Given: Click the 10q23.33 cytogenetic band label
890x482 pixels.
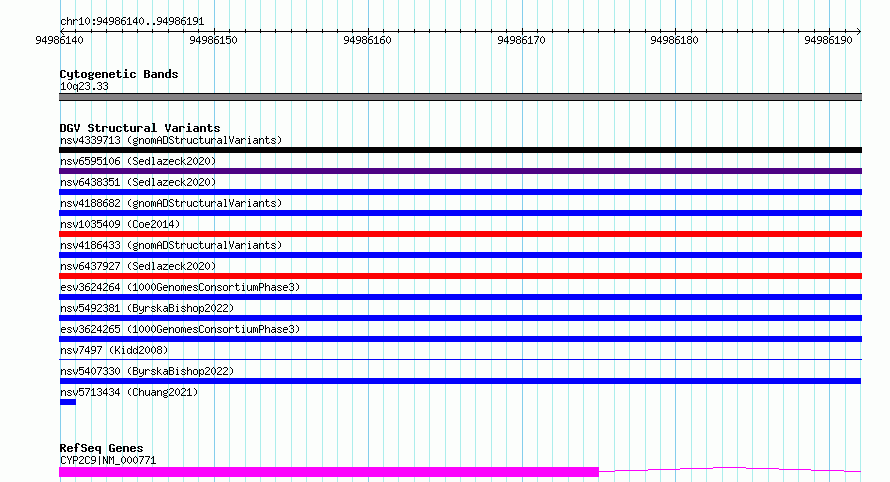Looking at the screenshot, I should pos(84,86).
